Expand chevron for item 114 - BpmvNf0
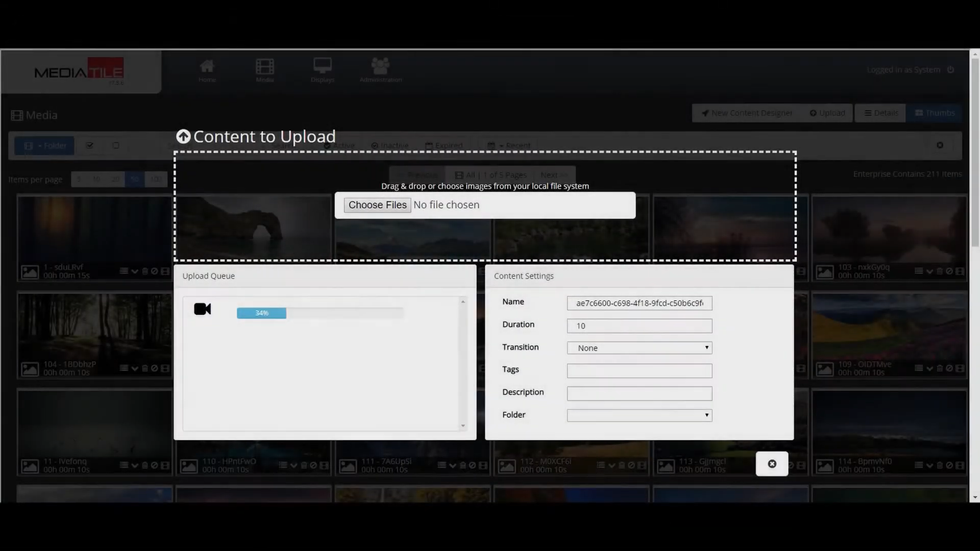The image size is (980, 551). pos(929,465)
